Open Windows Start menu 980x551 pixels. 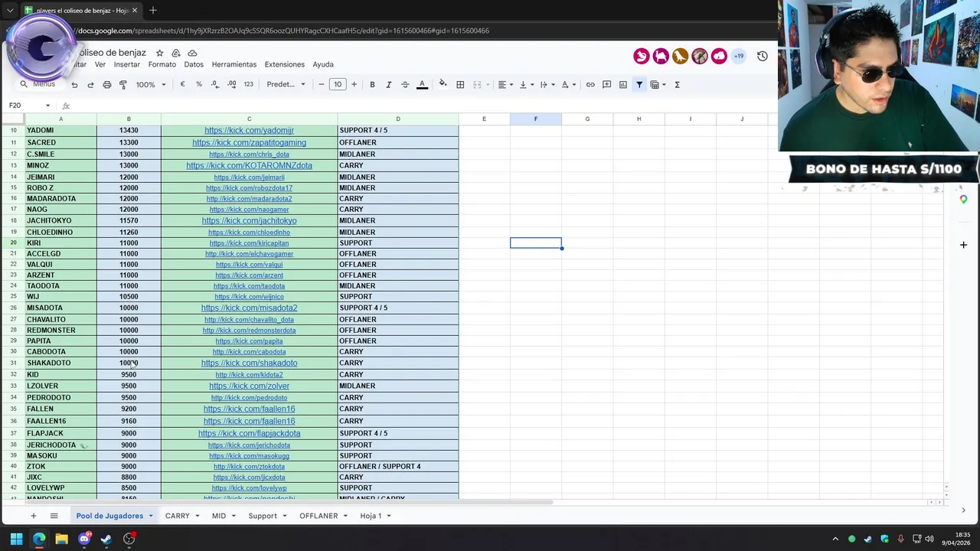pos(16,539)
